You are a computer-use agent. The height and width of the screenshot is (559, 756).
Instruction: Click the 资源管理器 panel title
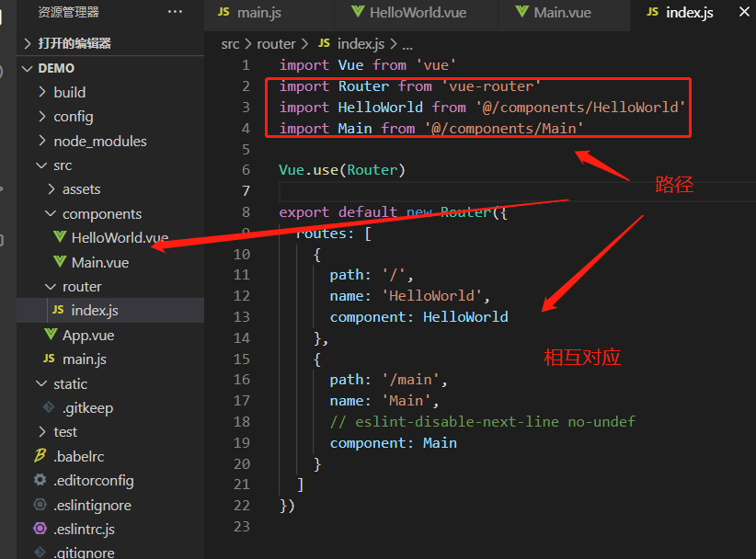(68, 12)
